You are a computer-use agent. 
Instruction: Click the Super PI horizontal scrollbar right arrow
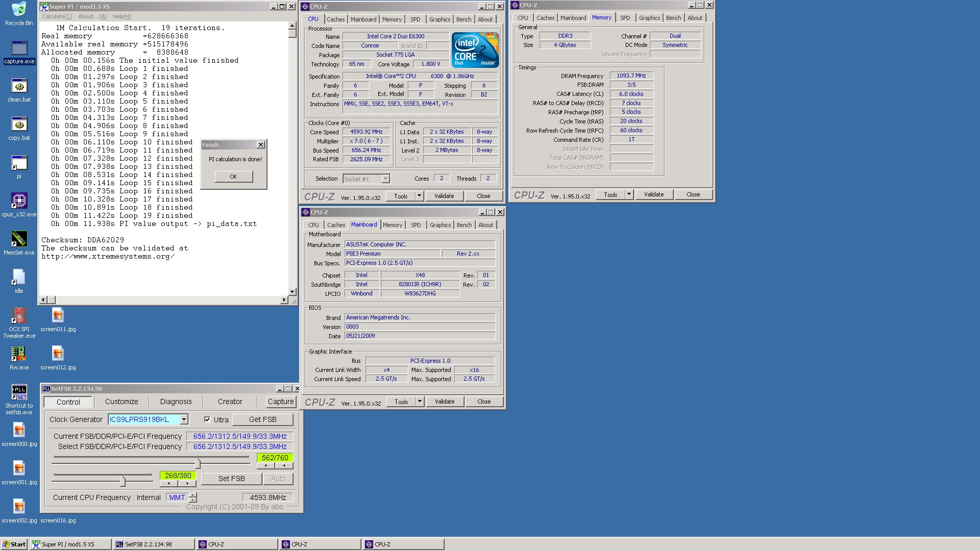pos(284,300)
